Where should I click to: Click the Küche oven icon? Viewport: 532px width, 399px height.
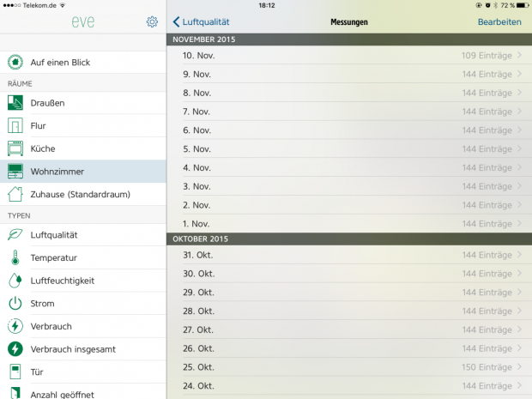(x=15, y=148)
